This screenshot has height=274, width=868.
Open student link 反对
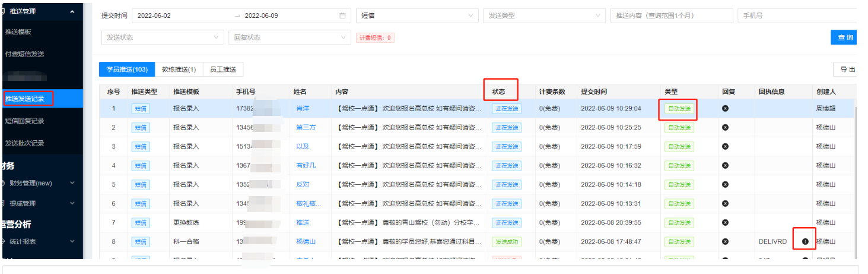[x=303, y=185]
